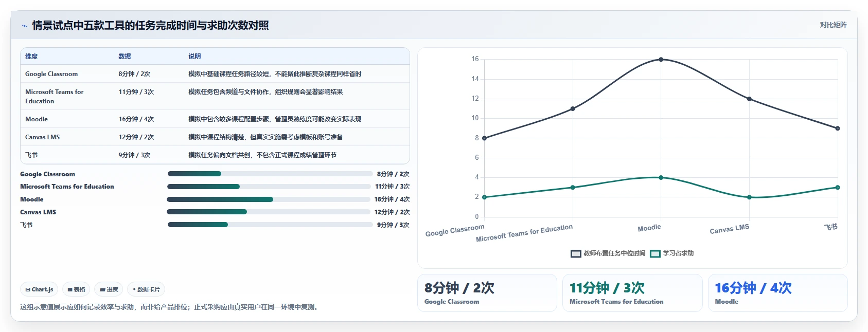
Task: Click the Canvas LMS progress bar
Action: click(269, 212)
